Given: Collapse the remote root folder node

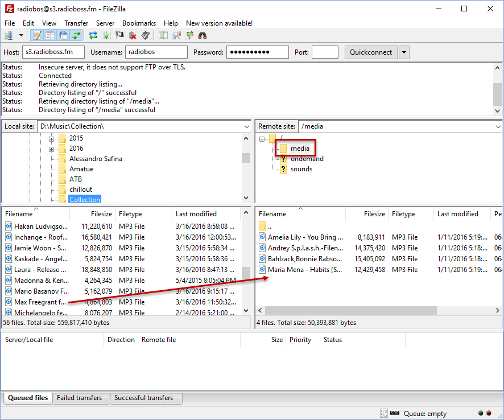Looking at the screenshot, I should [x=262, y=139].
